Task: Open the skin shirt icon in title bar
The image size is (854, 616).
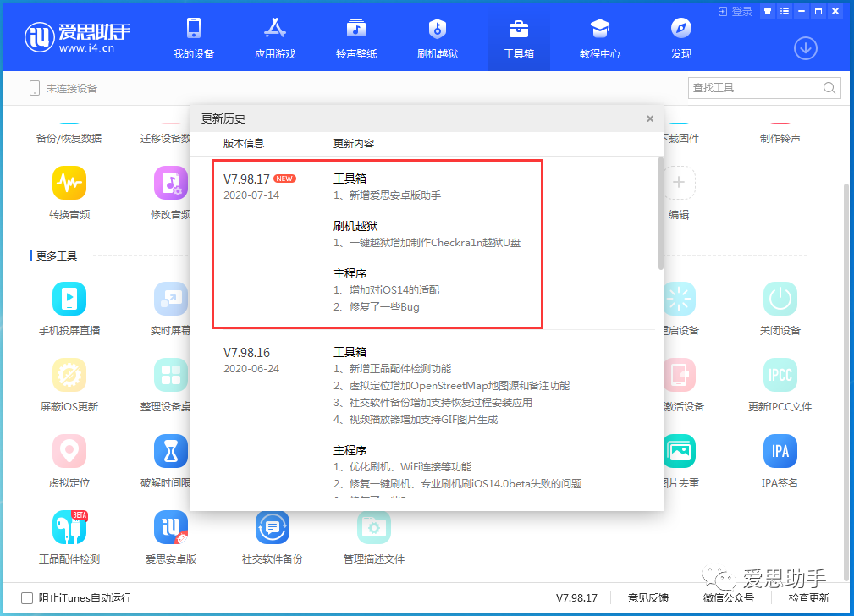Action: point(768,12)
